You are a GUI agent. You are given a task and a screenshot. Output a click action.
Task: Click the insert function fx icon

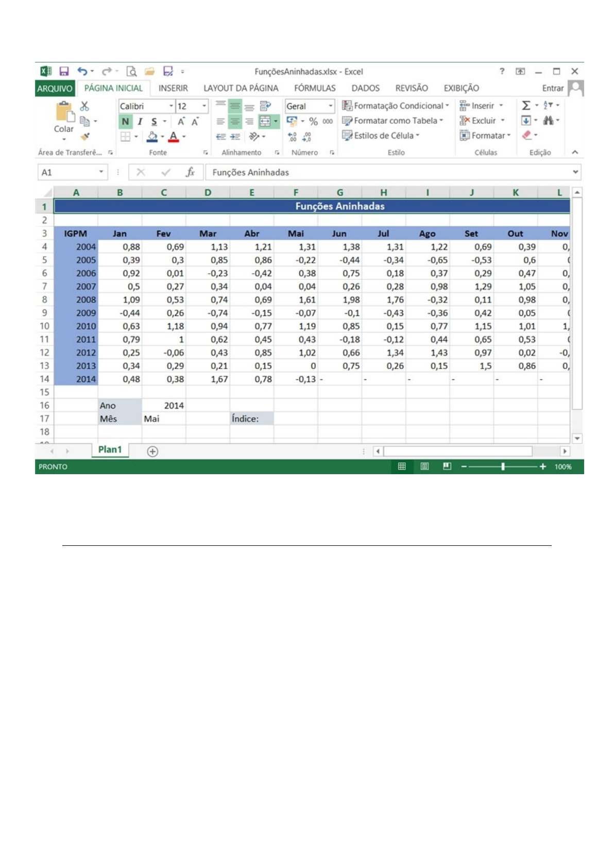[190, 172]
